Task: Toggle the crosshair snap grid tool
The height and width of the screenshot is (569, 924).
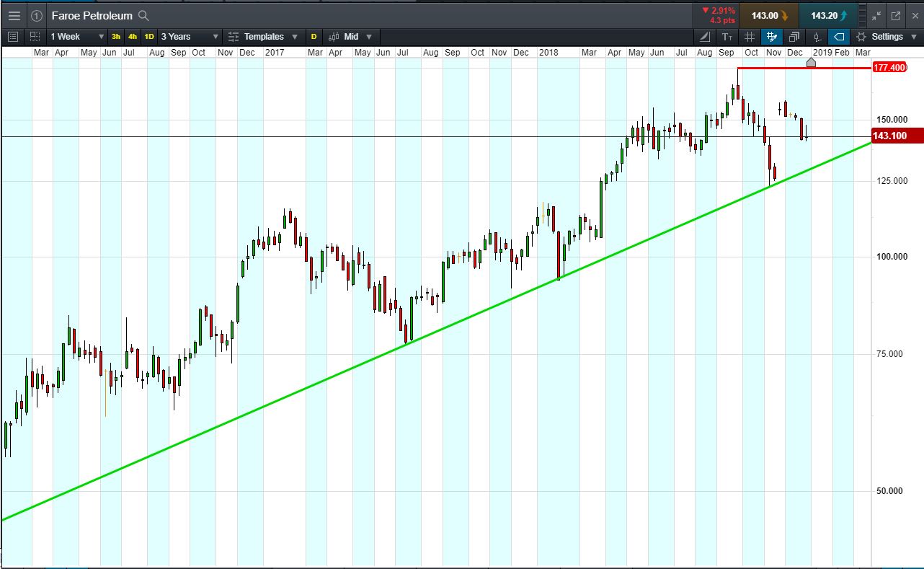Action: (772, 37)
